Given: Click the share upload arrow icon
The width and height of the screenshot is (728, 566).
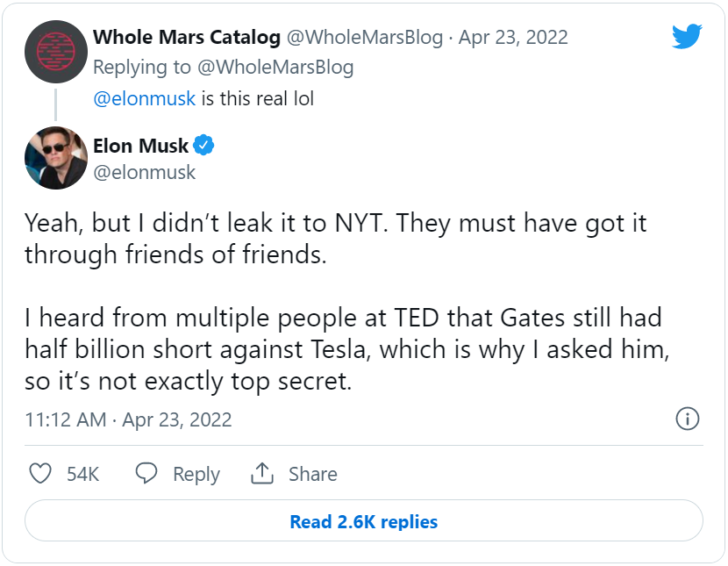Looking at the screenshot, I should tap(262, 474).
